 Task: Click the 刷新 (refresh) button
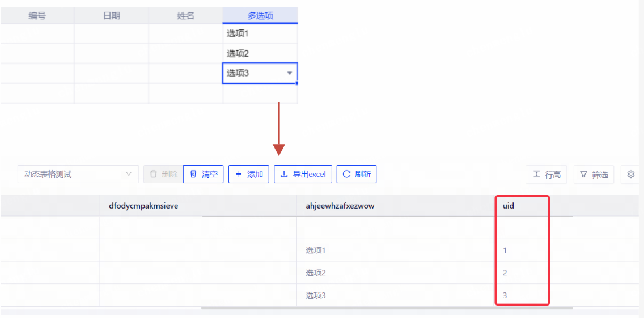357,175
